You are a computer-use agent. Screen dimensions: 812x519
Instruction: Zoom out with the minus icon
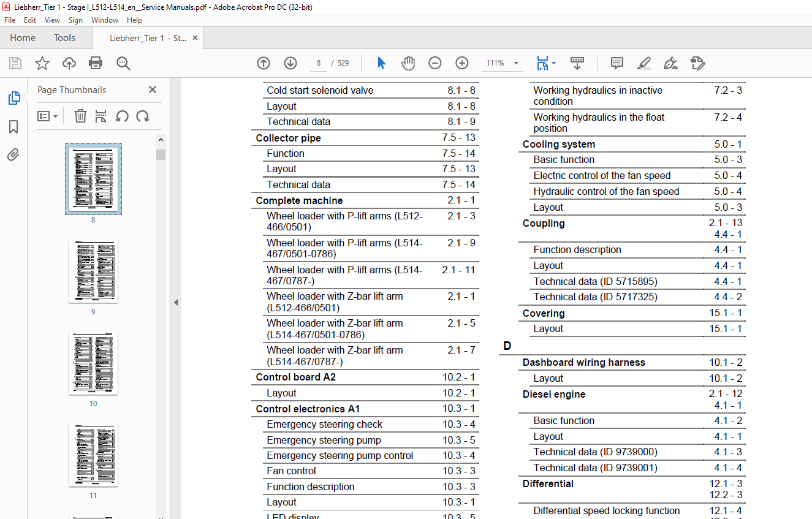435,63
